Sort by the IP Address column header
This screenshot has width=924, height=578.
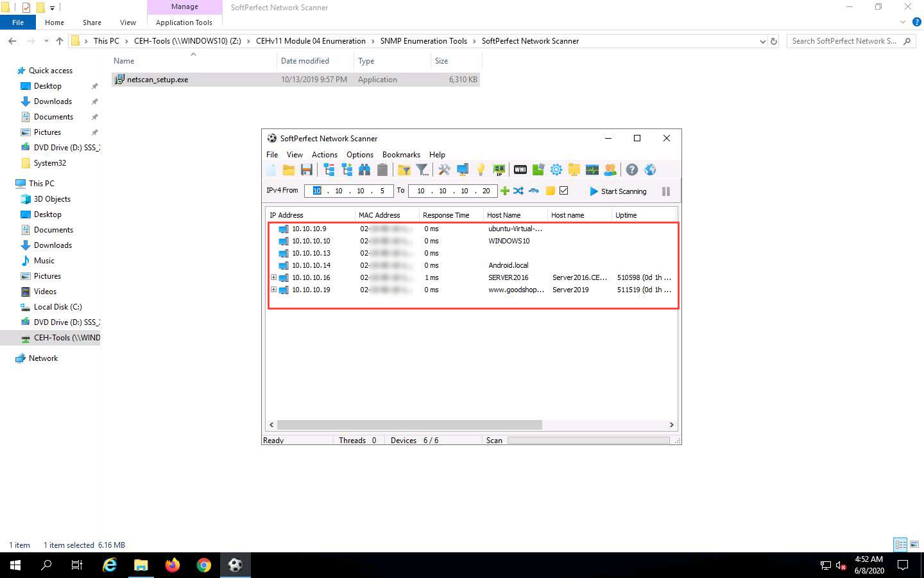311,215
